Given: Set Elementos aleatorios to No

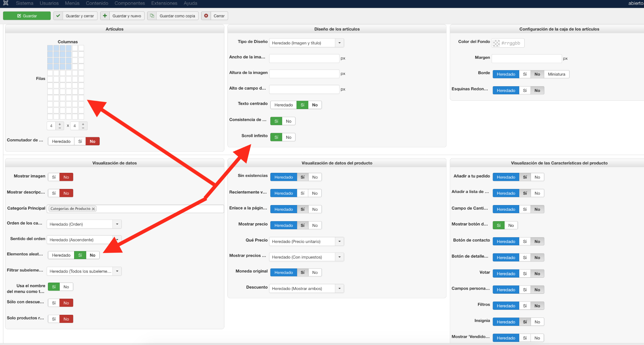Looking at the screenshot, I should click(93, 255).
